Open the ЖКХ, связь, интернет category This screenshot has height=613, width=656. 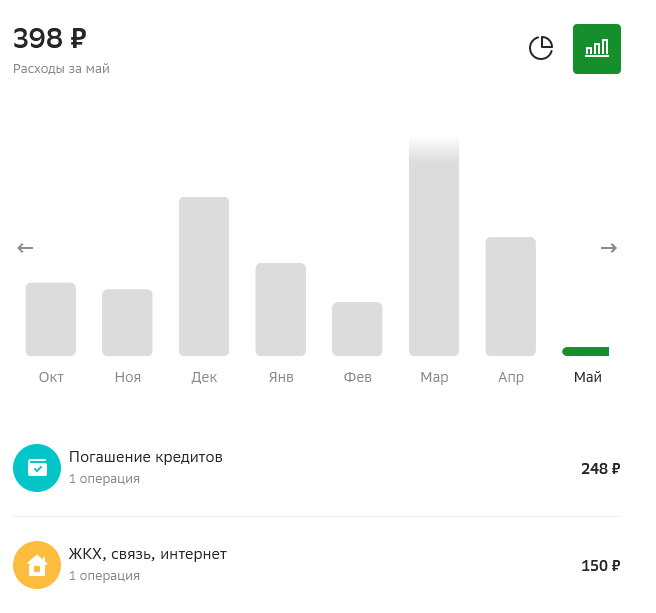pyautogui.click(x=148, y=554)
